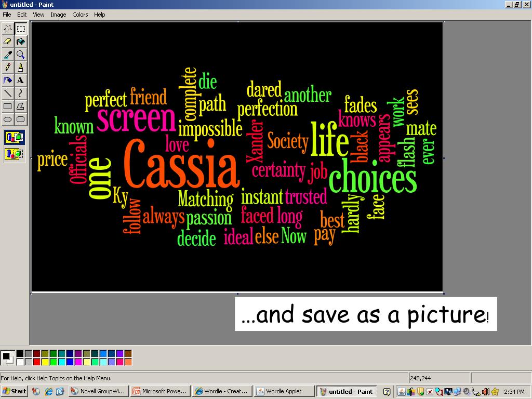Select the Airbrush tool
Image resolution: width=532 pixels, height=399 pixels.
click(7, 80)
